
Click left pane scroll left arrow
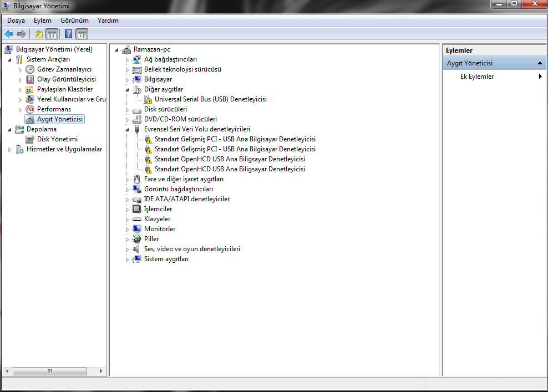pos(7,371)
